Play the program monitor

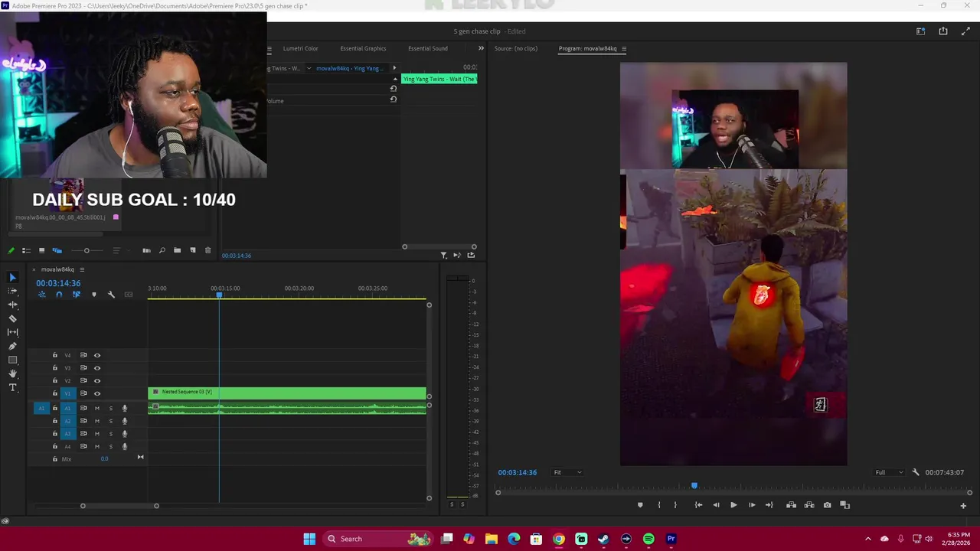pyautogui.click(x=733, y=505)
